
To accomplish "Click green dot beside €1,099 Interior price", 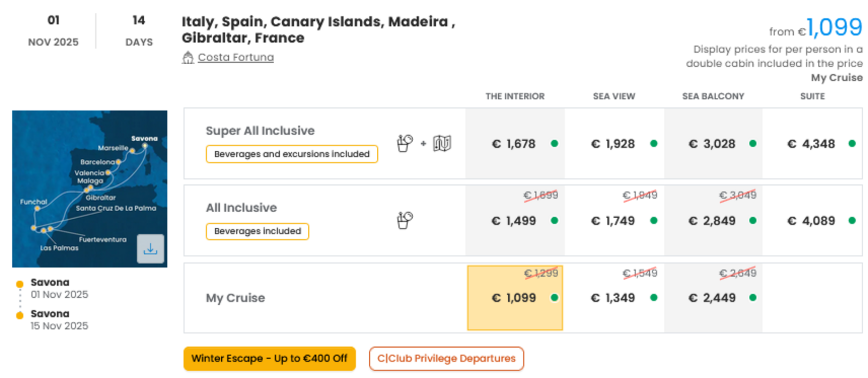I will click(555, 298).
